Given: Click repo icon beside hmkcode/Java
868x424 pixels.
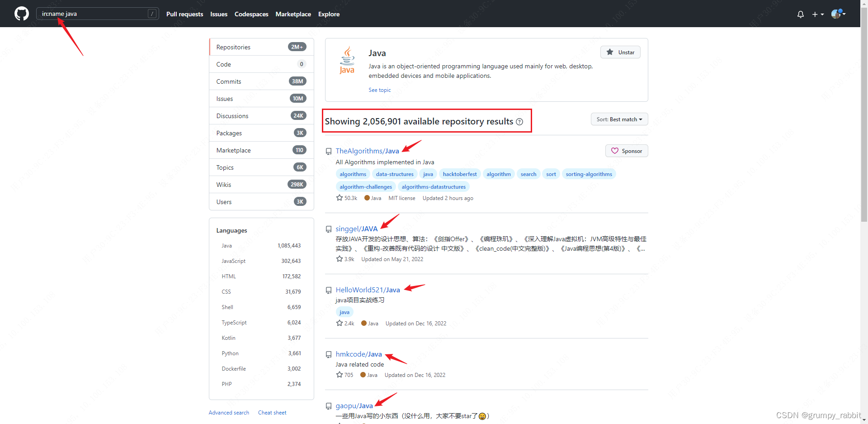Looking at the screenshot, I should click(x=329, y=355).
